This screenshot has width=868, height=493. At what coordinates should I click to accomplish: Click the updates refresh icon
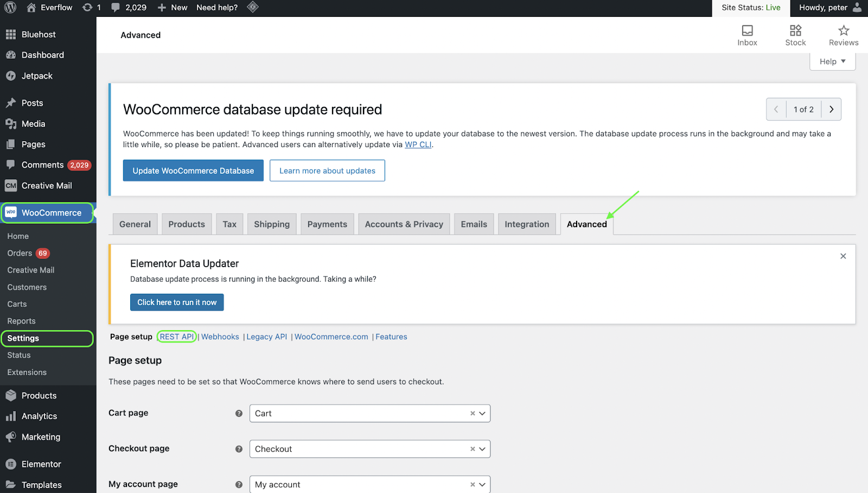[87, 8]
